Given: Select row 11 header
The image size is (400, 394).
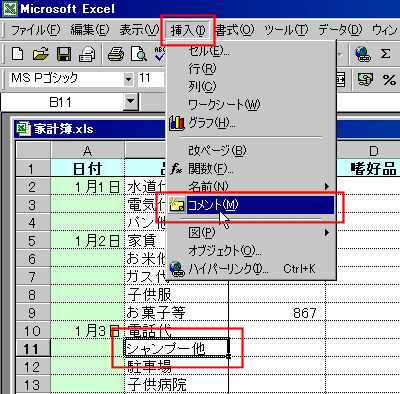Looking at the screenshot, I should click(x=32, y=349).
